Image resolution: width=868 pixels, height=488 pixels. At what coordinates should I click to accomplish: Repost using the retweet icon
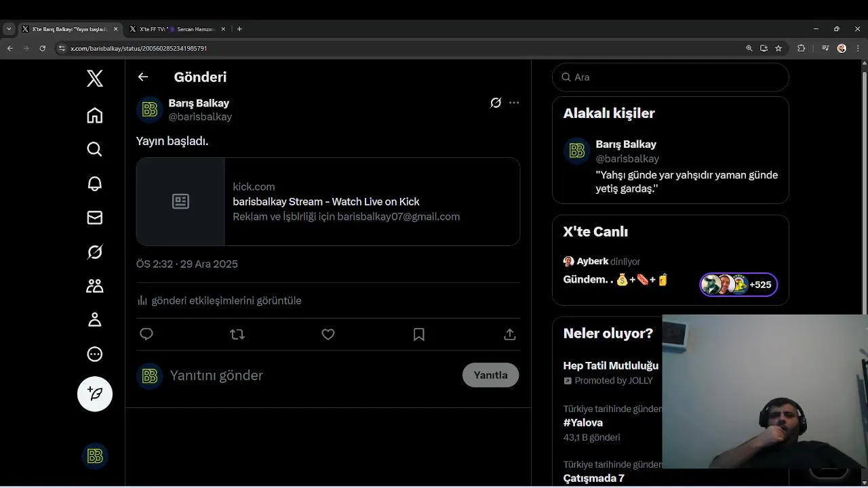click(x=237, y=334)
